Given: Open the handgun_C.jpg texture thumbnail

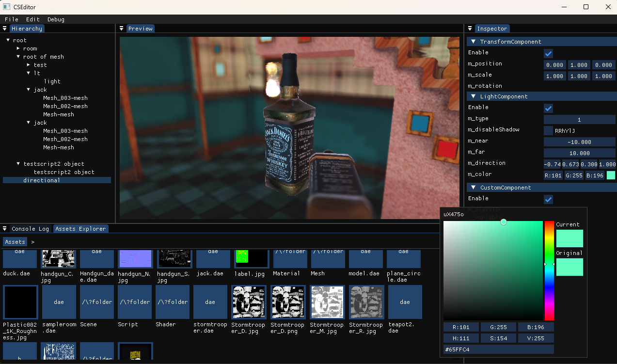Looking at the screenshot, I should [58, 259].
